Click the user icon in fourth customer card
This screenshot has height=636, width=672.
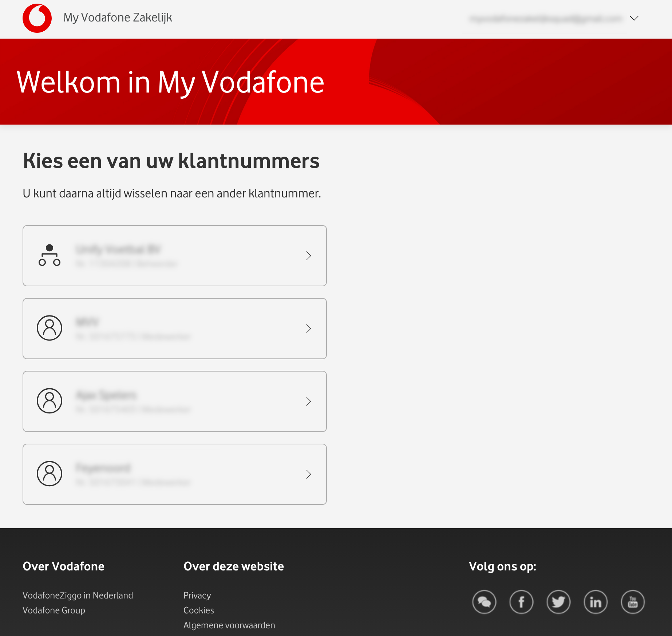pos(50,474)
